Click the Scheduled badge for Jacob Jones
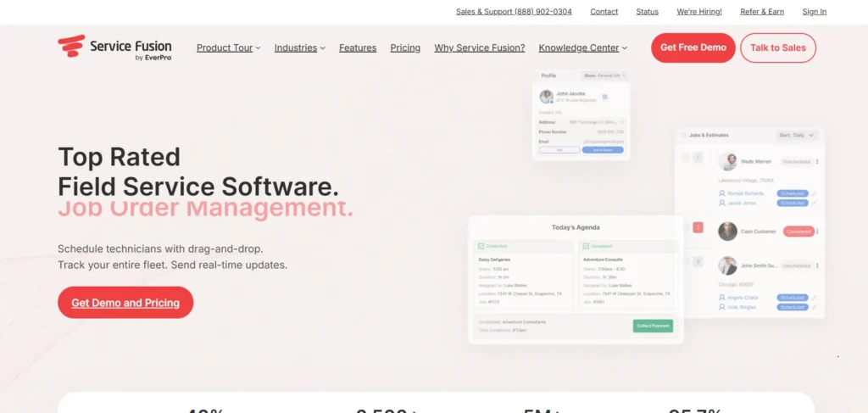The width and height of the screenshot is (868, 413). coord(793,204)
